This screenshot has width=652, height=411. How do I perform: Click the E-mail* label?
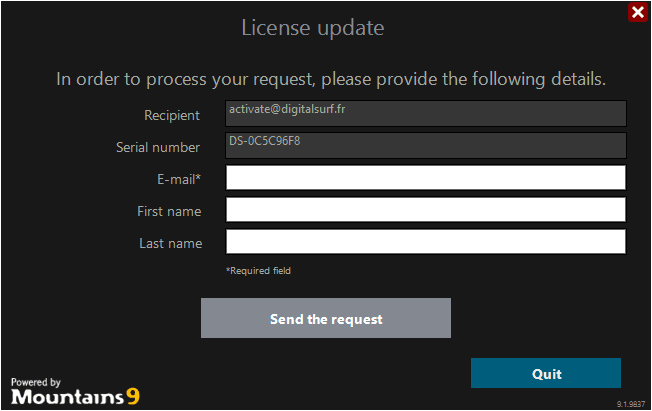click(x=179, y=179)
